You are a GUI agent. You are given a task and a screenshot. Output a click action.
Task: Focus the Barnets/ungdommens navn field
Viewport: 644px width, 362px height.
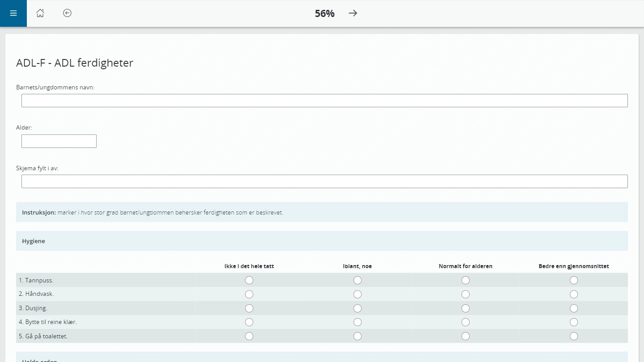[x=325, y=101]
